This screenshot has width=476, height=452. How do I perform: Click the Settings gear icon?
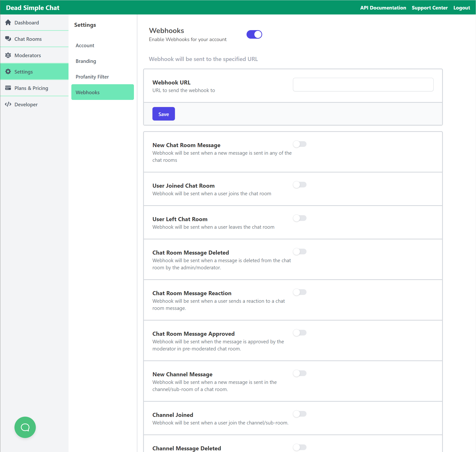tap(8, 71)
